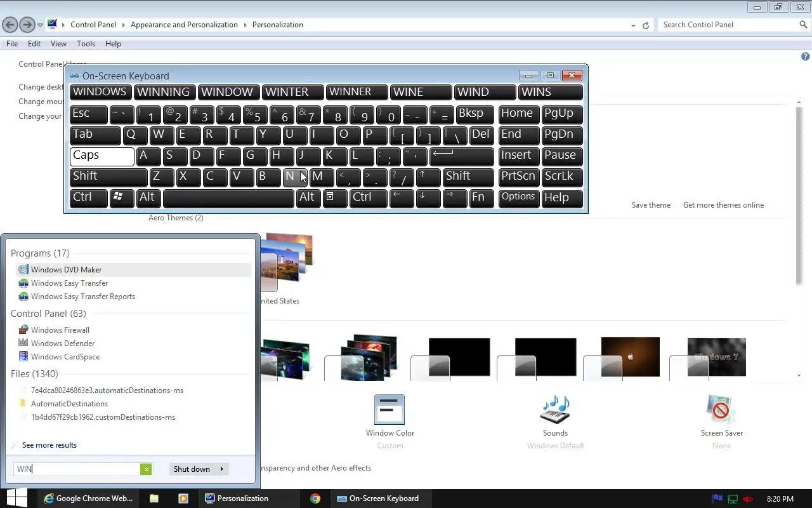Toggle the ScrLk key on the keyboard
This screenshot has height=508, width=812.
coord(563,177)
